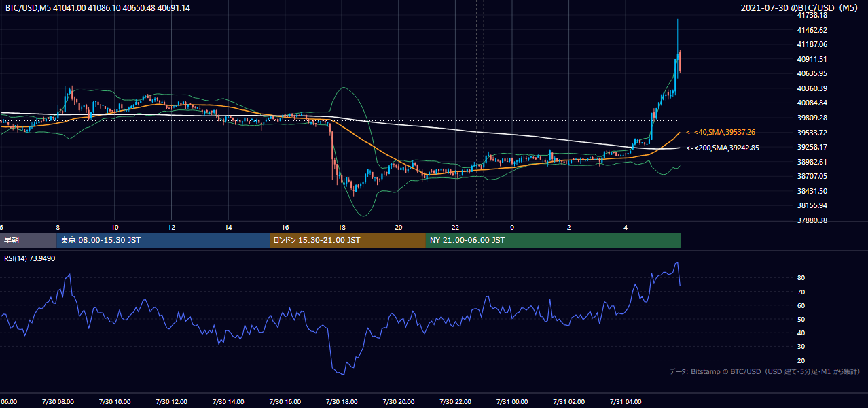The height and width of the screenshot is (408, 868).
Task: Click price axis value 41462.62
Action: [812, 30]
